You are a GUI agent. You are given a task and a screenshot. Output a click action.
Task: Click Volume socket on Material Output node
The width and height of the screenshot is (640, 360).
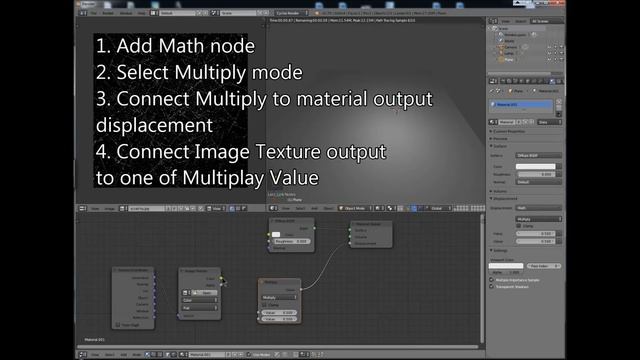tap(350, 237)
